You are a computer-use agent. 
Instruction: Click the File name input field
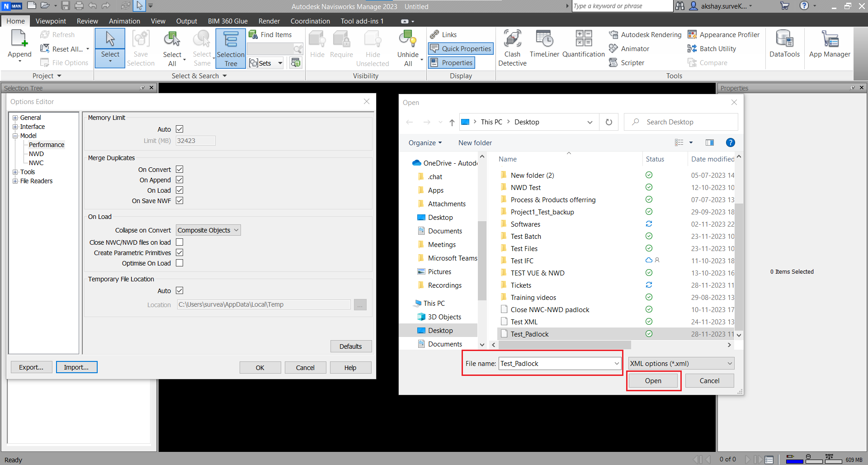coord(556,364)
